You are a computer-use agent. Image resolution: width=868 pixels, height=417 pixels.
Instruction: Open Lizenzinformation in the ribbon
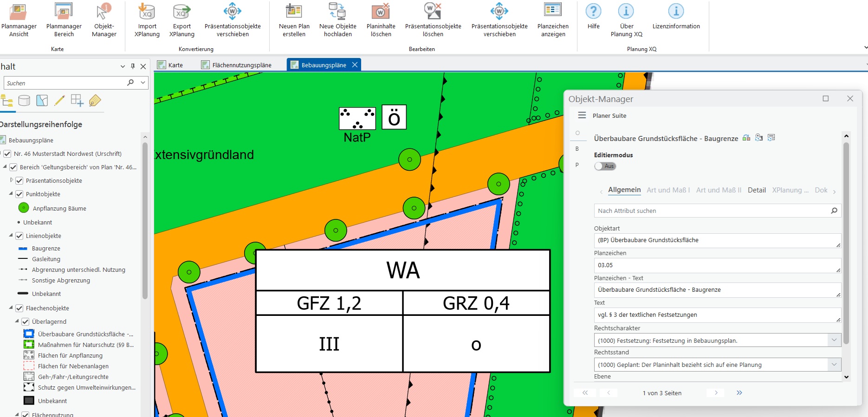[x=676, y=12]
